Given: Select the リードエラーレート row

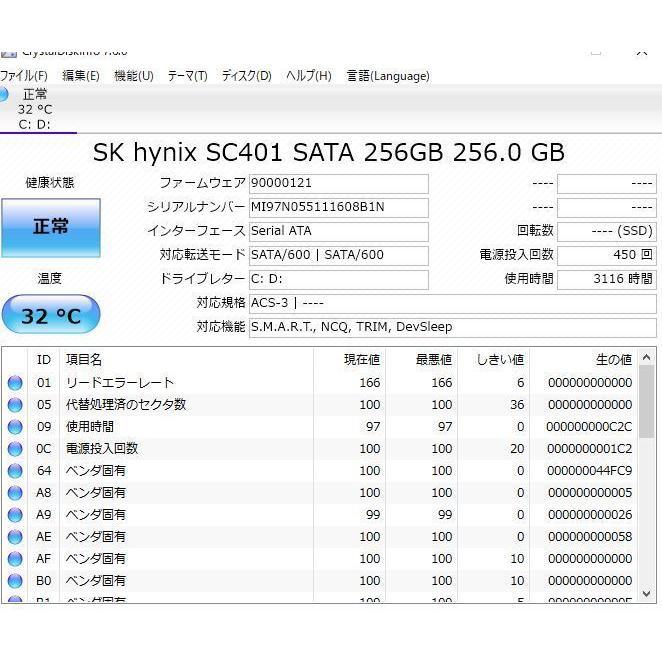Looking at the screenshot, I should (320, 383).
